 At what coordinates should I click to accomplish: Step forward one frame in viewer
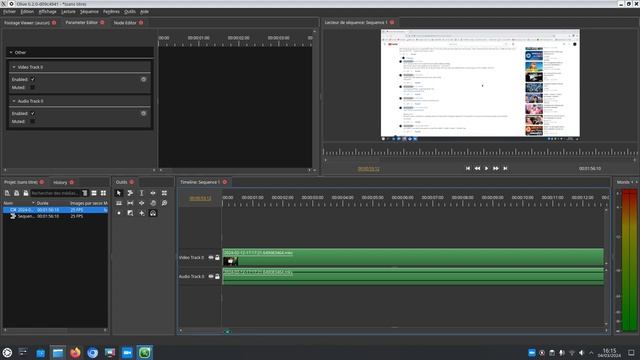[496, 168]
